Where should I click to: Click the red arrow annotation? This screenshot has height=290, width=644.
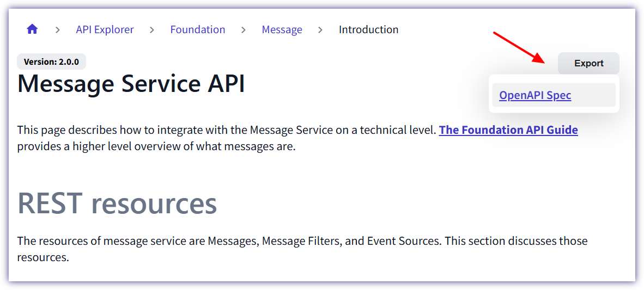click(x=519, y=48)
